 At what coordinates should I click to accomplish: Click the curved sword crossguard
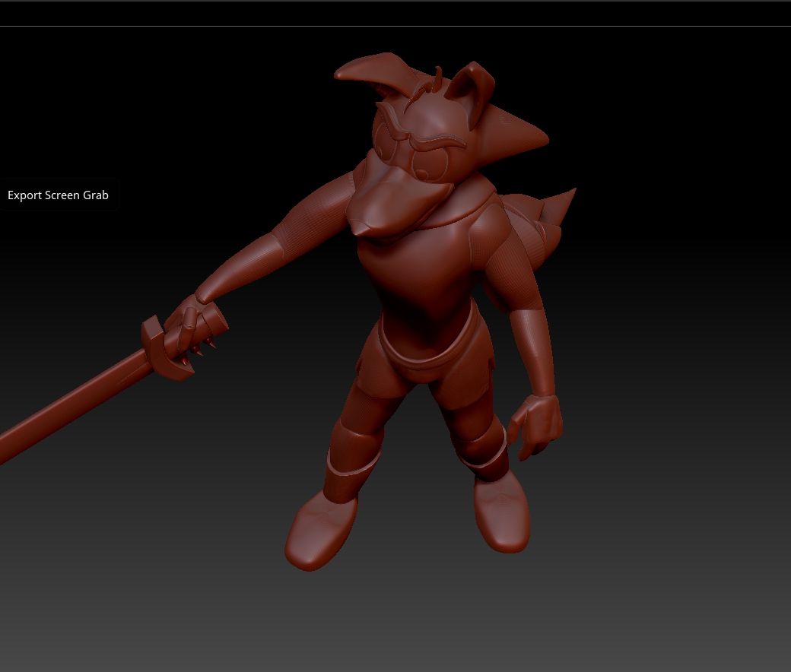[x=166, y=349]
